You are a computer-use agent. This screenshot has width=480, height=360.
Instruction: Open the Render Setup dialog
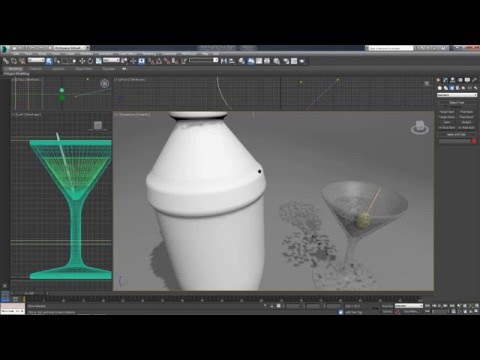[286, 61]
